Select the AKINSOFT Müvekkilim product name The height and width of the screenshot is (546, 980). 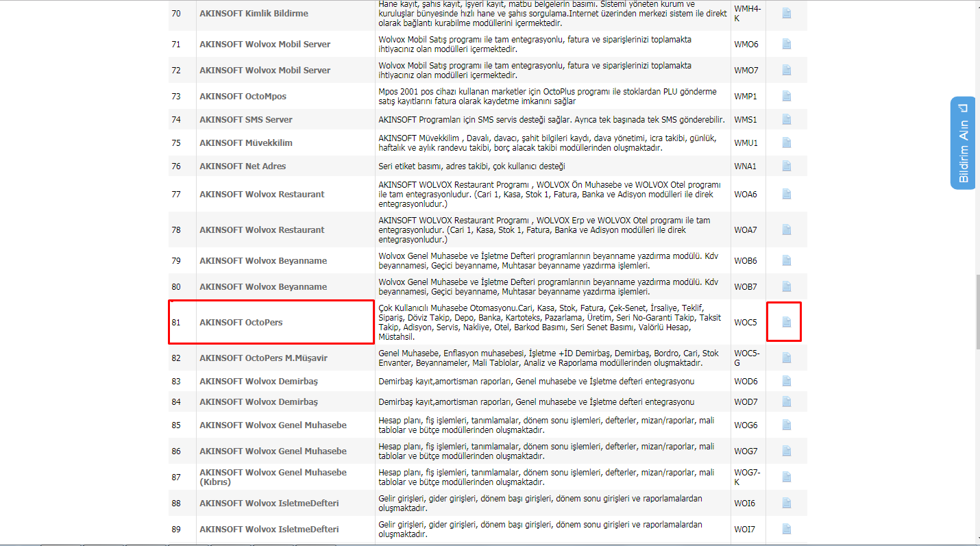point(246,142)
